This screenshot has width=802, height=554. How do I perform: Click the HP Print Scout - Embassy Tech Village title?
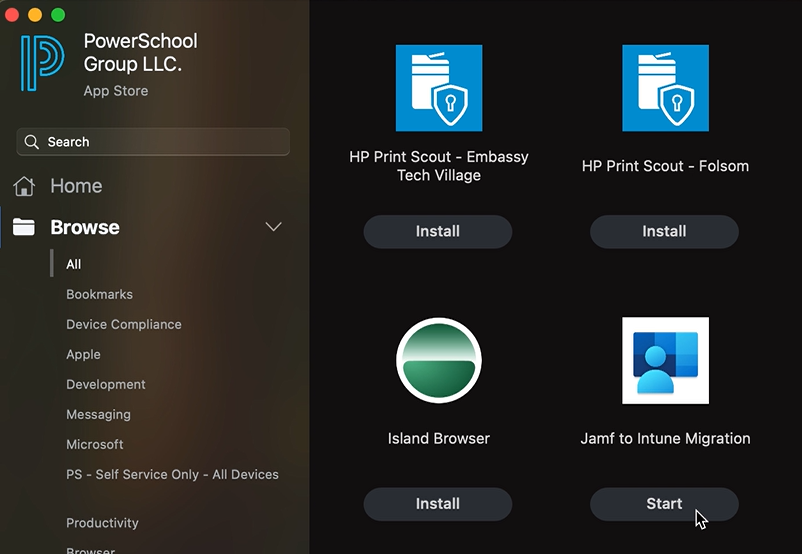439,166
